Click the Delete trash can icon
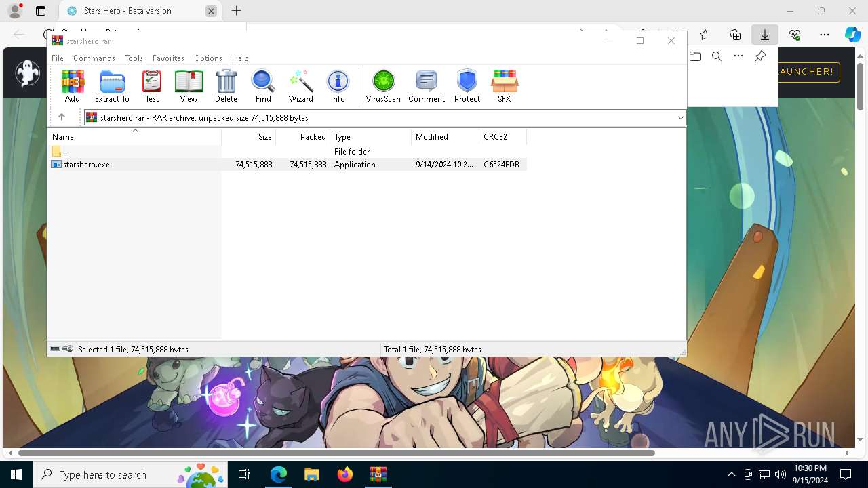The height and width of the screenshot is (488, 868). 226,86
